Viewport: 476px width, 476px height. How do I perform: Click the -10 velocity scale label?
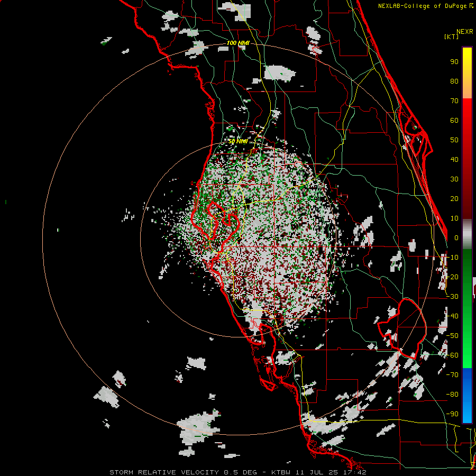pyautogui.click(x=452, y=258)
